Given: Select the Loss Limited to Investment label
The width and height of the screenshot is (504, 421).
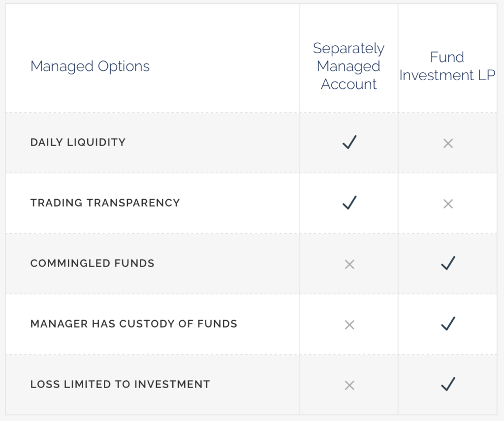Looking at the screenshot, I should 120,384.
